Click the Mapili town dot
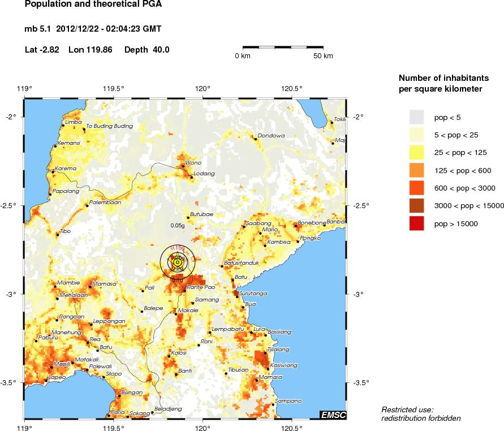Image resolution: width=504 pixels, height=431 pixels. point(51,367)
